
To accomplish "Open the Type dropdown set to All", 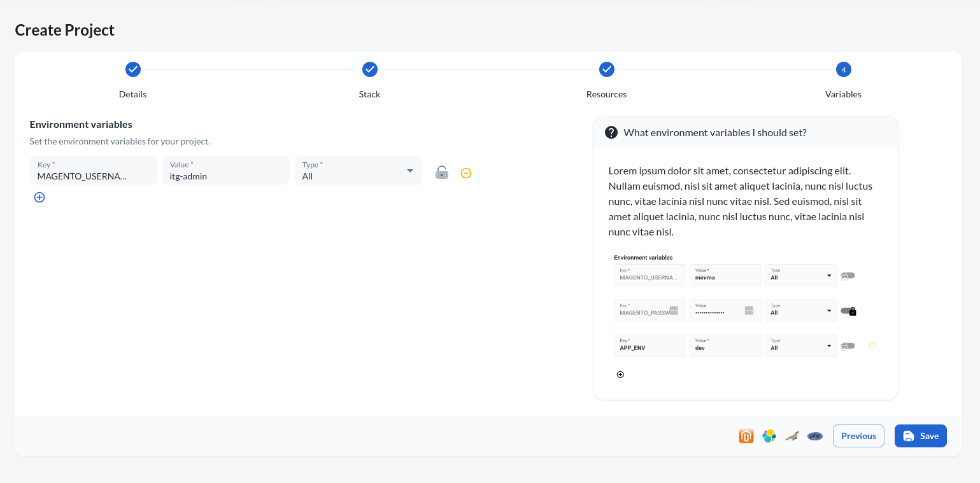I will click(x=358, y=171).
